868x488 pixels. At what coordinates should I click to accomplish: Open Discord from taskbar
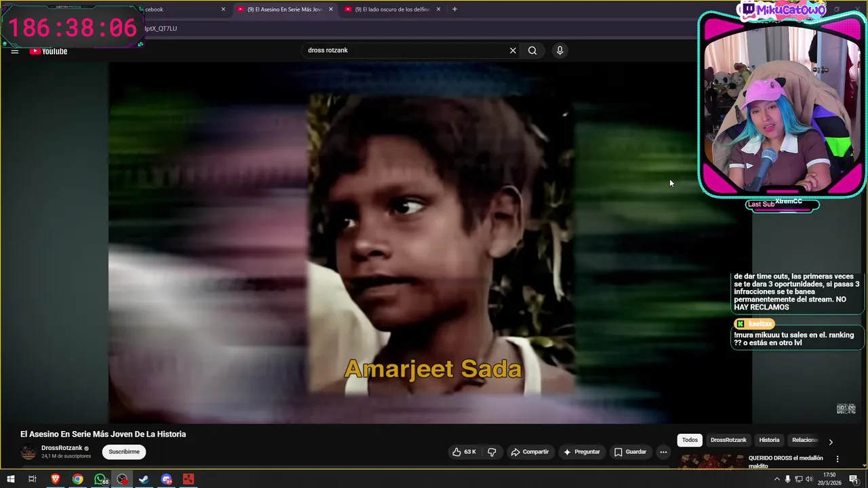point(166,479)
